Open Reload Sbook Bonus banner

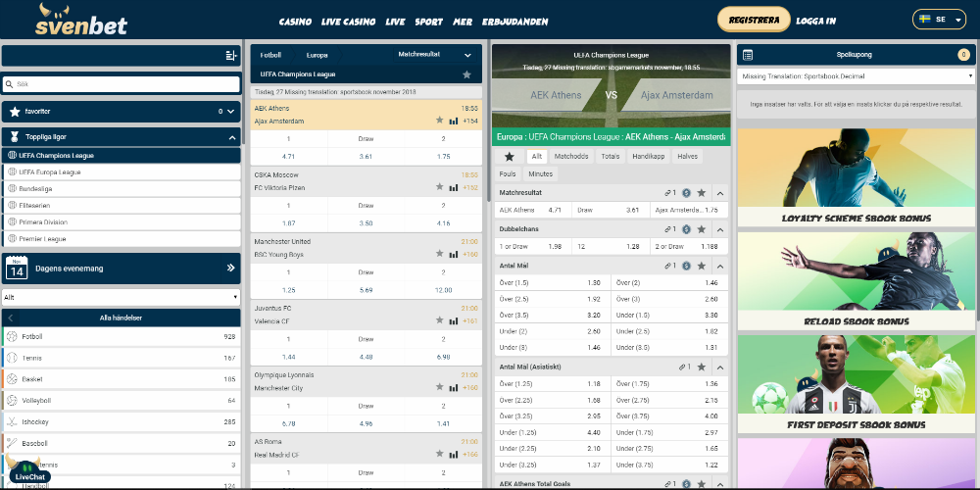(x=857, y=280)
